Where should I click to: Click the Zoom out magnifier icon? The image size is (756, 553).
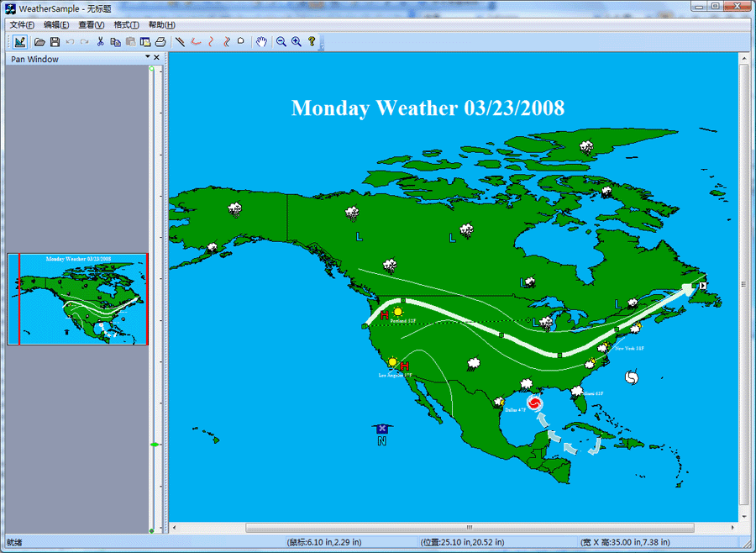(281, 42)
